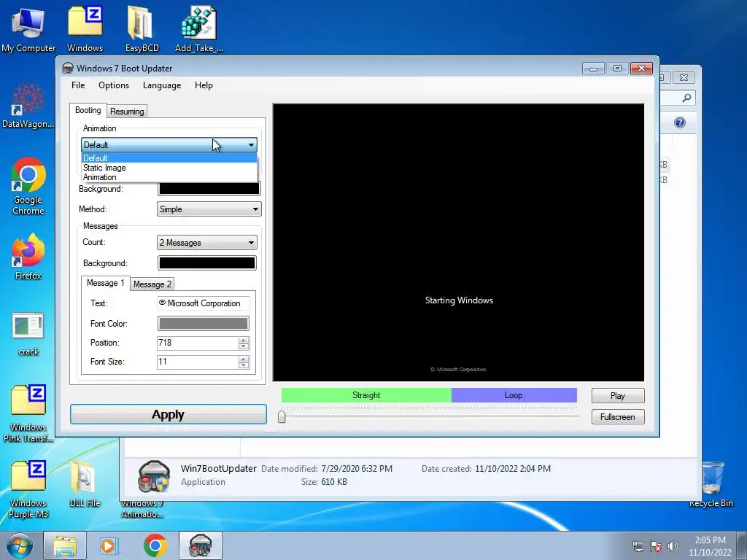Open Windows Media Player taskbar icon
This screenshot has width=747, height=560.
pos(109,545)
